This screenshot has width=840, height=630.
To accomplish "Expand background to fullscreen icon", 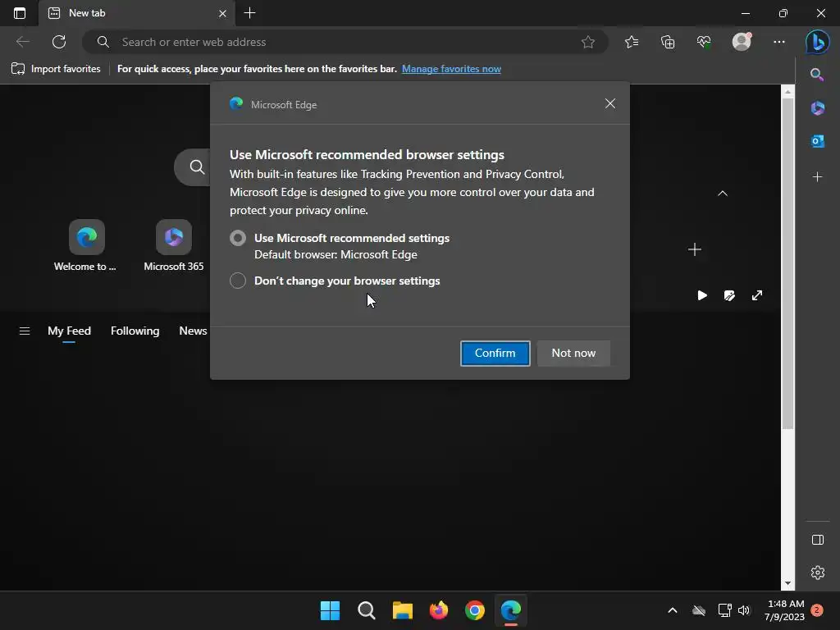I will coord(757,295).
